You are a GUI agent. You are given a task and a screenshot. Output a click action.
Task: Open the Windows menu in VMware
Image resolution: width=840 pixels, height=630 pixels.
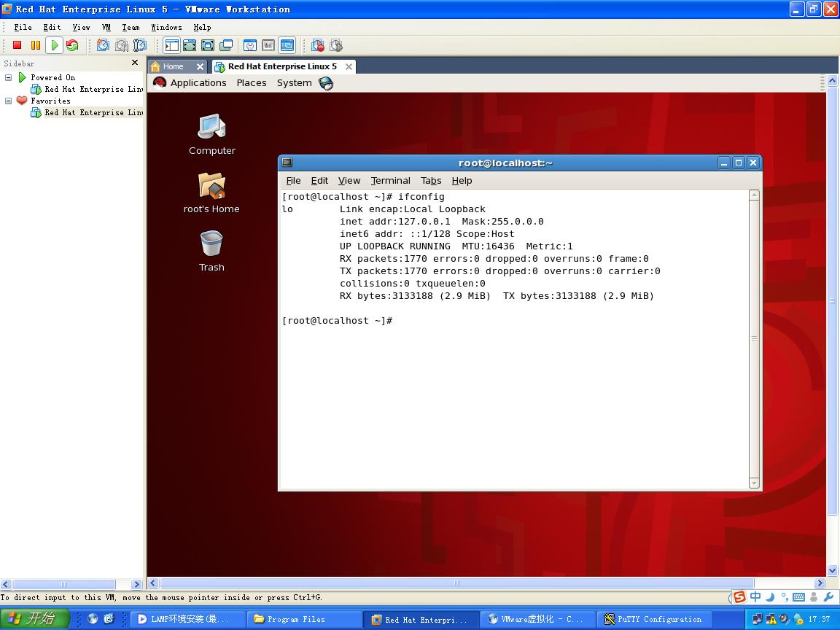click(166, 27)
